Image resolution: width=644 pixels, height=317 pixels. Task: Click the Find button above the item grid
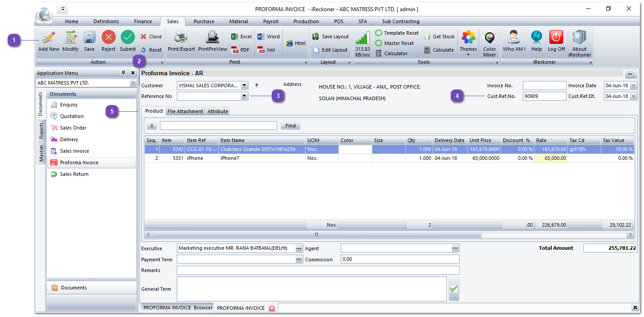(x=290, y=125)
